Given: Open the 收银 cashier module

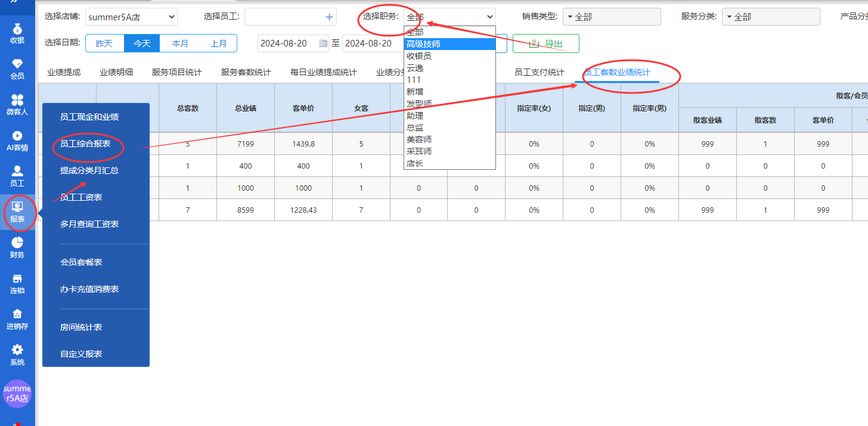Looking at the screenshot, I should coord(17,33).
